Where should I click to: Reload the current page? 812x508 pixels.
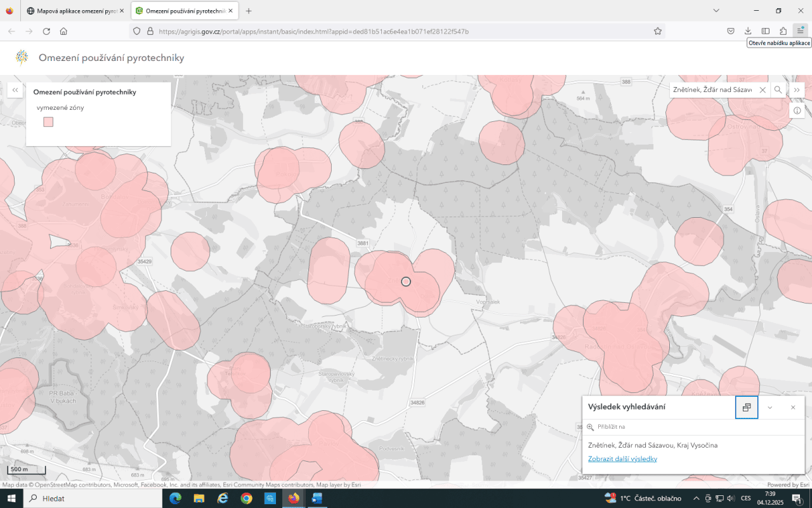click(46, 31)
